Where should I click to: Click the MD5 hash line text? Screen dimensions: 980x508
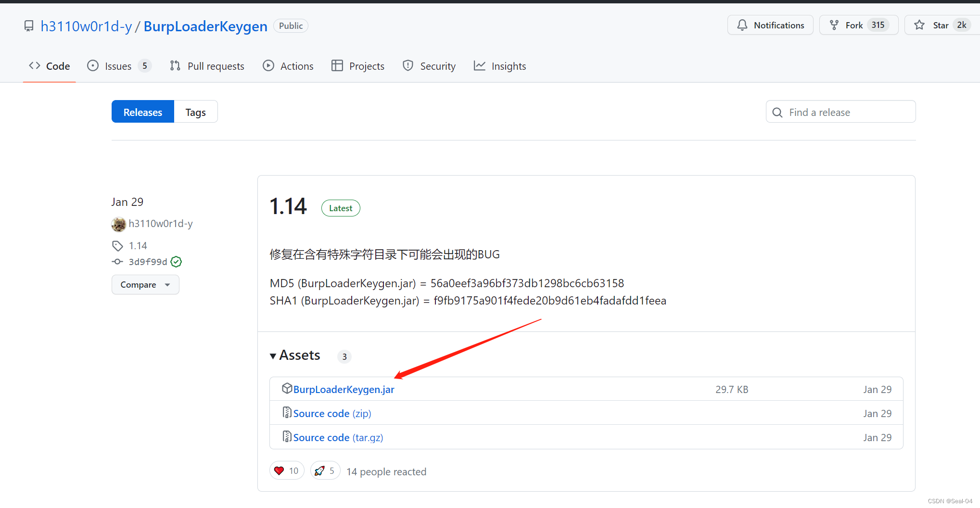coord(447,283)
